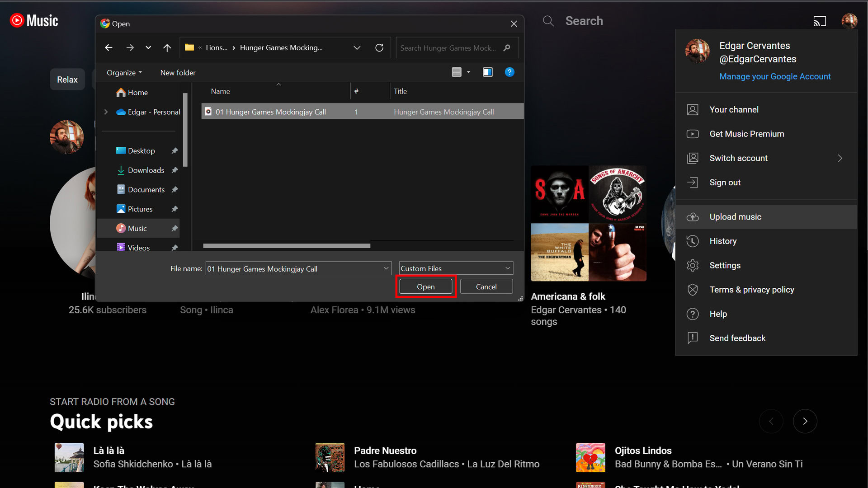Open the Custom Files type dropdown
The width and height of the screenshot is (868, 488).
[x=456, y=268]
